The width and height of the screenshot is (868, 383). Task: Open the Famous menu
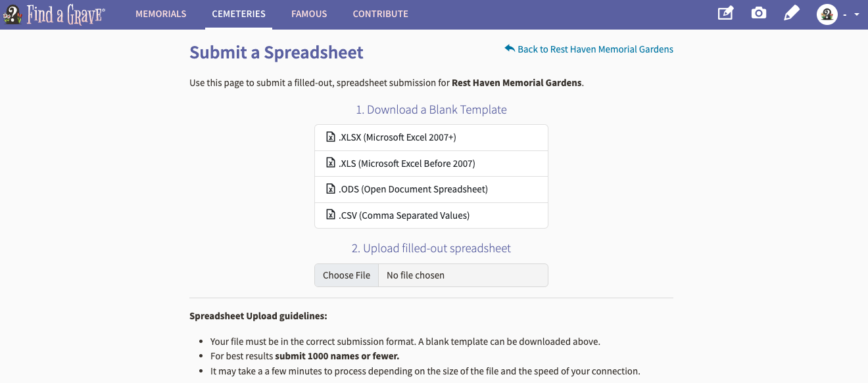(x=309, y=14)
